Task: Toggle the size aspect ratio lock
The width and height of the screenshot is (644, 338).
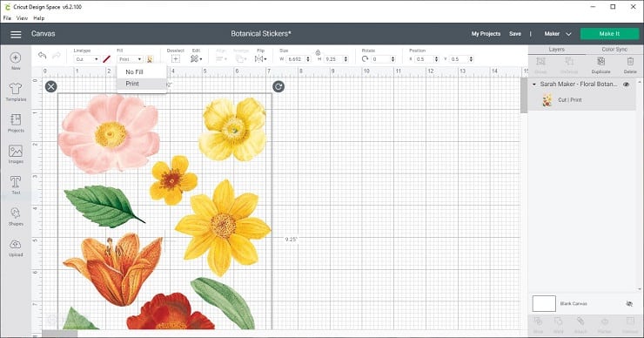Action: pos(318,52)
